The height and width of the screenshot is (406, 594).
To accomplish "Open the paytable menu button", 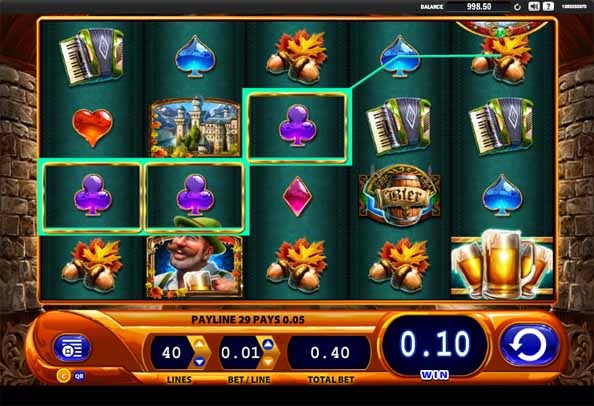I will 72,348.
